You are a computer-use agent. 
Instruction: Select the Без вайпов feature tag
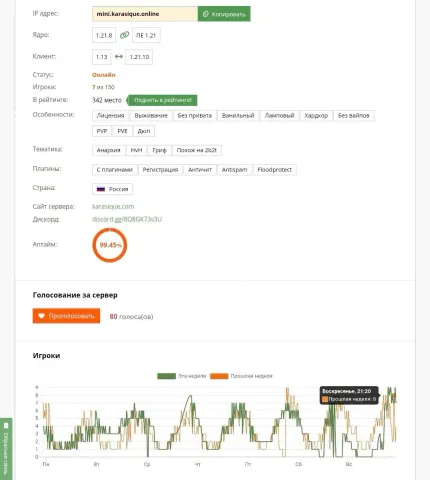point(354,116)
